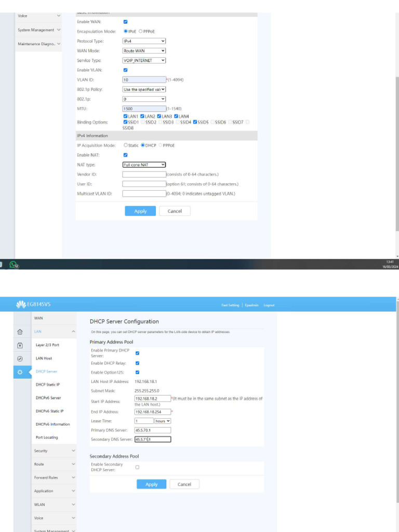Open the Port Locating page

(x=47, y=437)
